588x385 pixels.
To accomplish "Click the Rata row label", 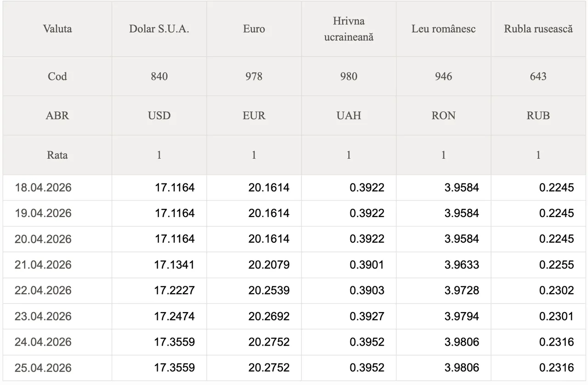I will point(57,155).
